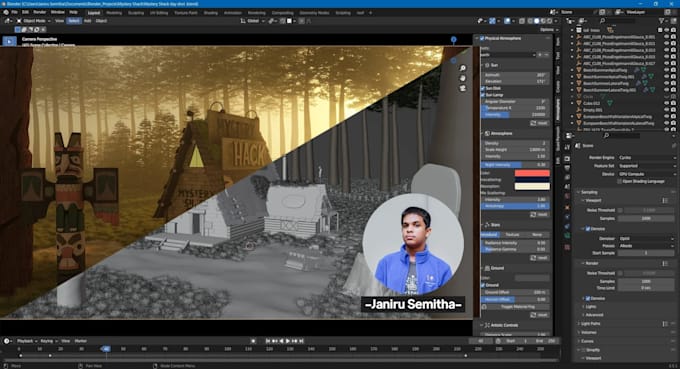The image size is (680, 369).
Task: Toggle camera view gizmo icon
Action: 463,88
